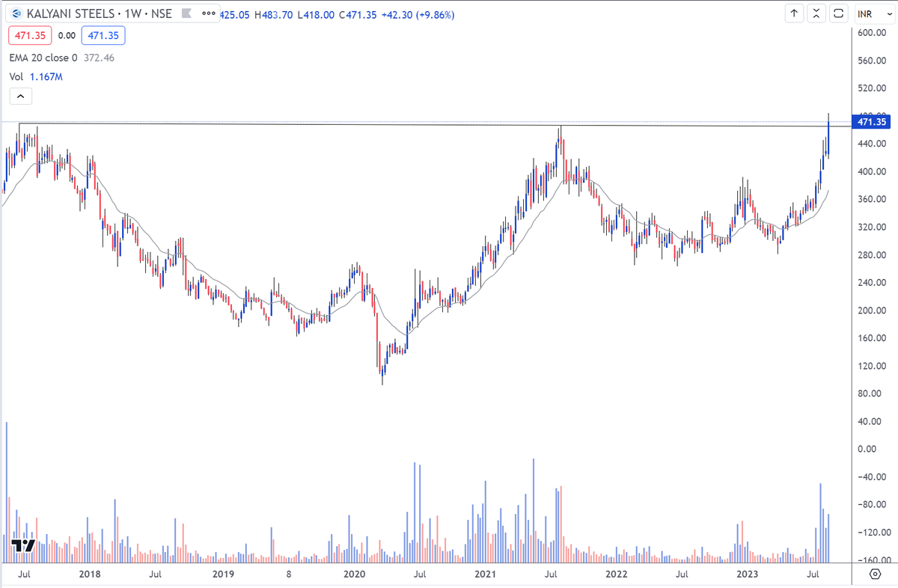Viewport: 898px width, 588px height.
Task: Click the TradingView logo at bottom left
Action: pyautogui.click(x=23, y=545)
